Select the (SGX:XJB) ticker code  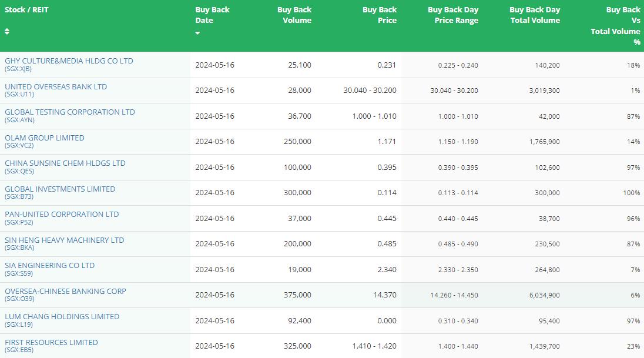18,69
